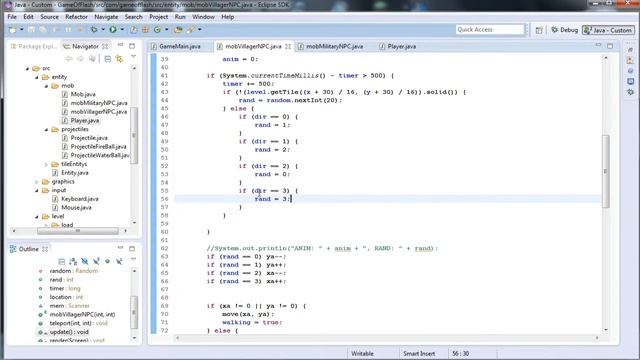Viewport: 640px width, 360px height.
Task: Click the New file toolbar icon
Action: pos(13,30)
